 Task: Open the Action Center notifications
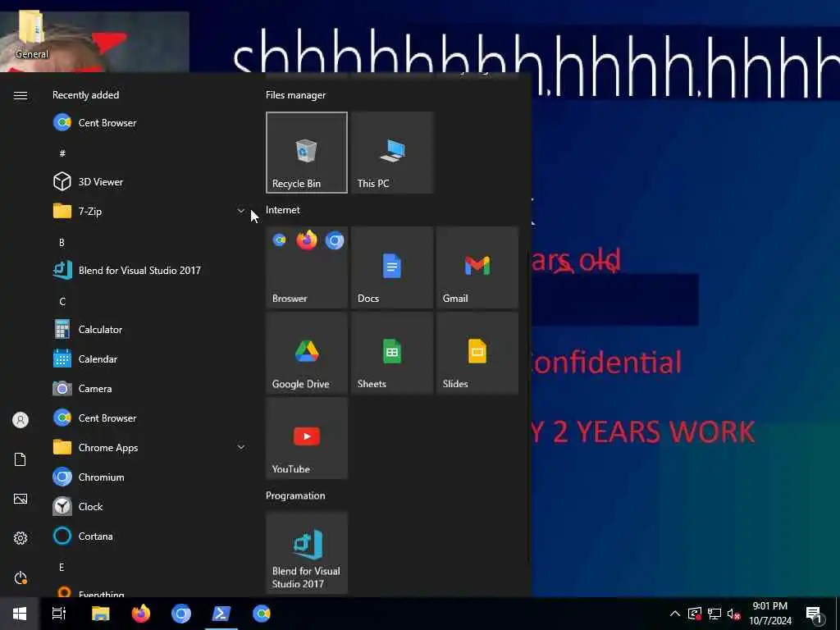[x=815, y=614]
